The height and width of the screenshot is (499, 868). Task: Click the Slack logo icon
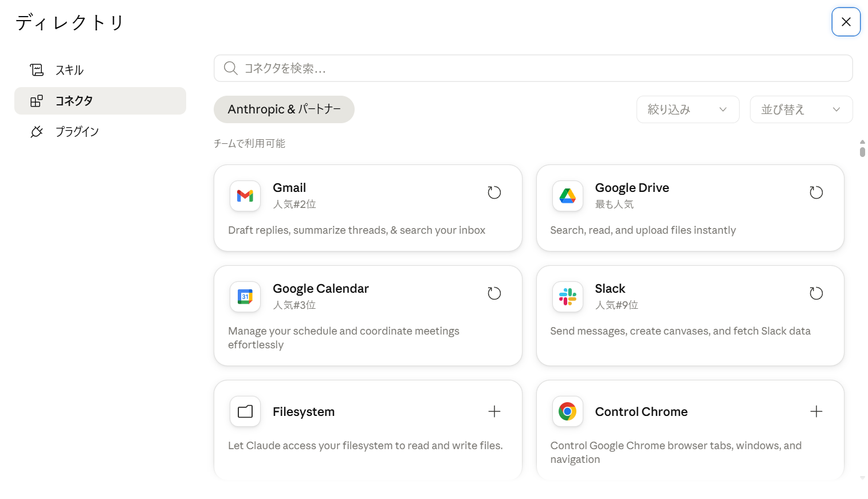(567, 297)
